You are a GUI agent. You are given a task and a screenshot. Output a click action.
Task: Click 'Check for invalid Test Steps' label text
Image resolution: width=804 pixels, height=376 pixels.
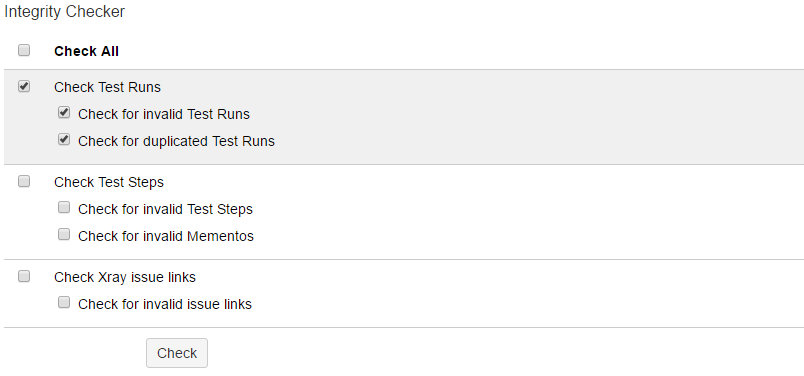[166, 209]
